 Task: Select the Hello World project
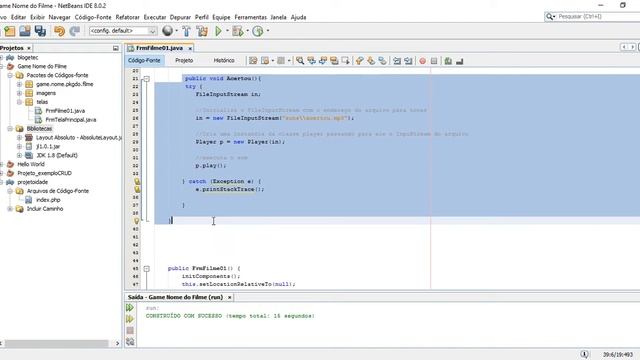pyautogui.click(x=31, y=164)
